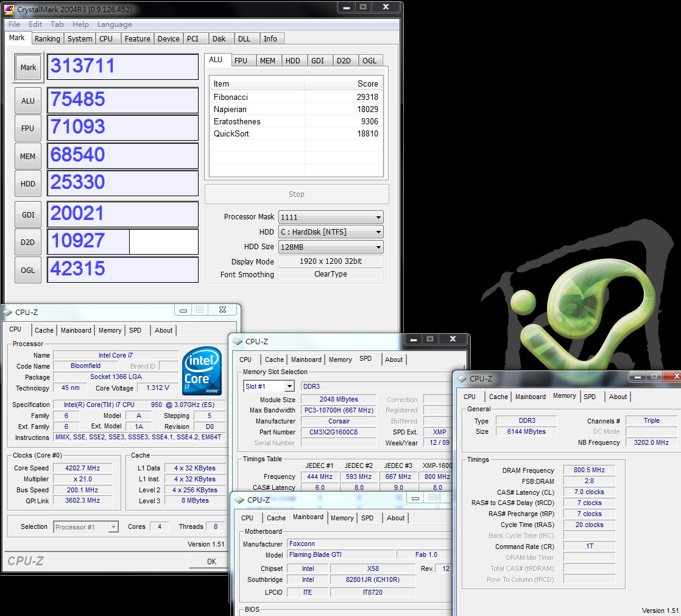The width and height of the screenshot is (681, 616).
Task: Click the Stop button in CrystalMark
Action: (297, 194)
